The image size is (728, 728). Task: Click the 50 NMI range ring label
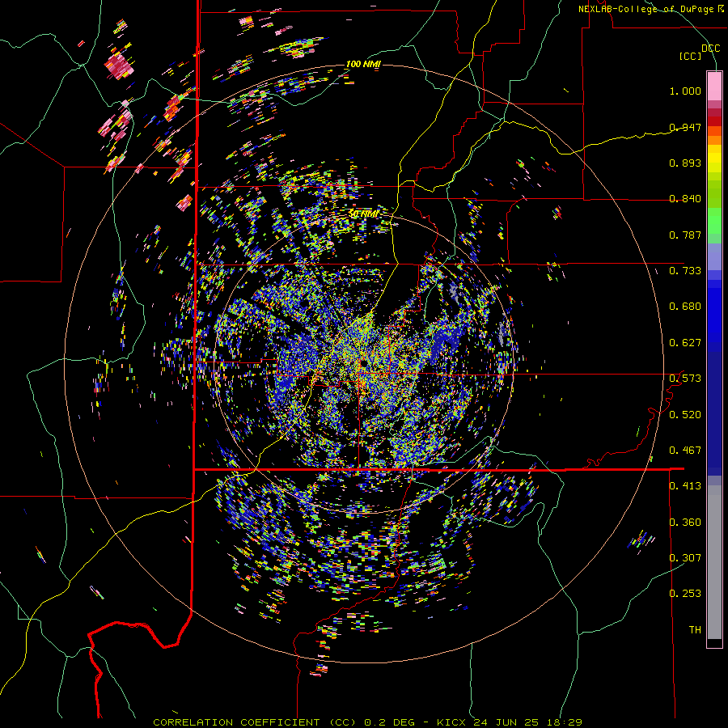pos(363,214)
